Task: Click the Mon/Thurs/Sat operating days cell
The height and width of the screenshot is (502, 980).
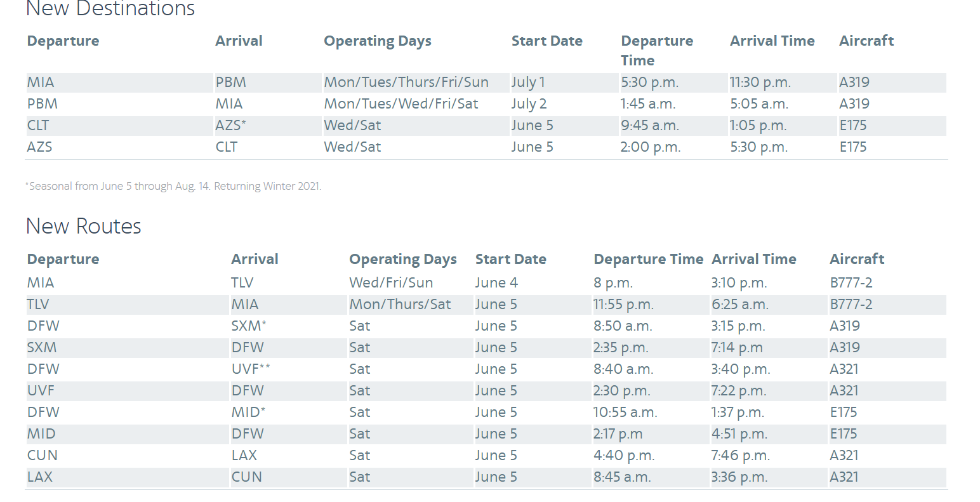Action: 400,305
